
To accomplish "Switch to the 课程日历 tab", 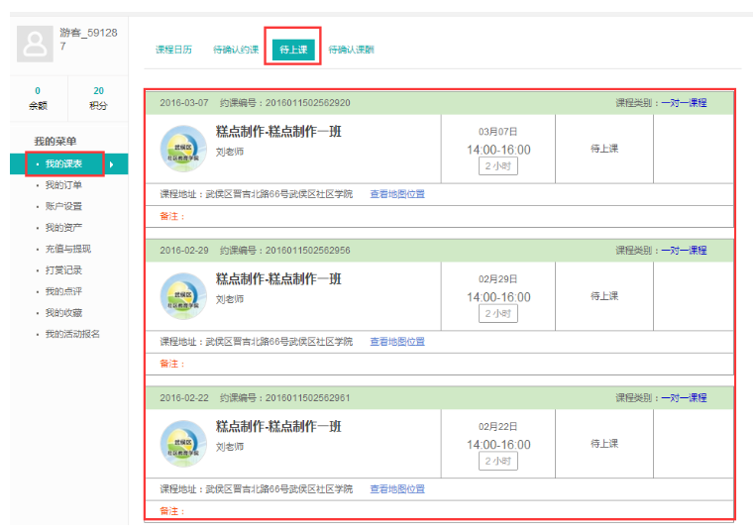I will click(173, 50).
